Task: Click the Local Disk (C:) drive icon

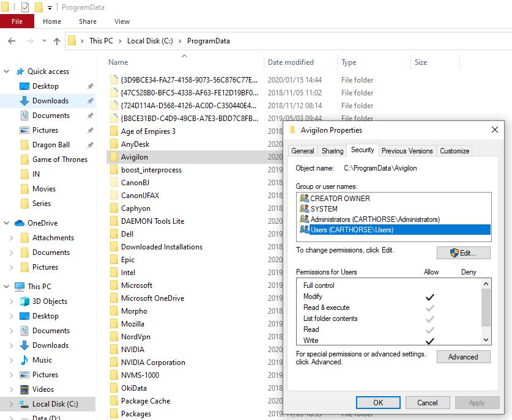Action: pos(24,404)
